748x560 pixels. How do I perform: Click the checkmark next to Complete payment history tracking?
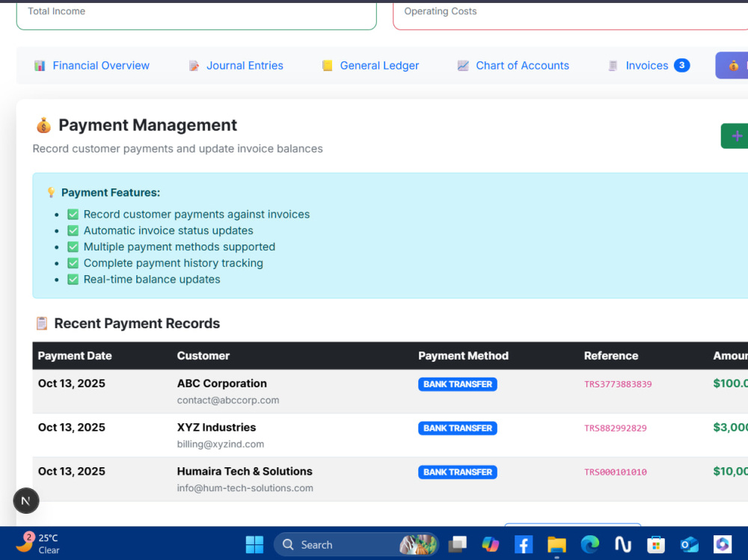point(73,263)
